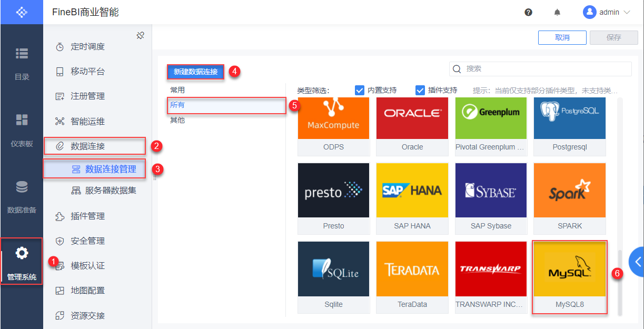
Task: Choose the Pivotal Greenplum tile
Action: click(491, 126)
